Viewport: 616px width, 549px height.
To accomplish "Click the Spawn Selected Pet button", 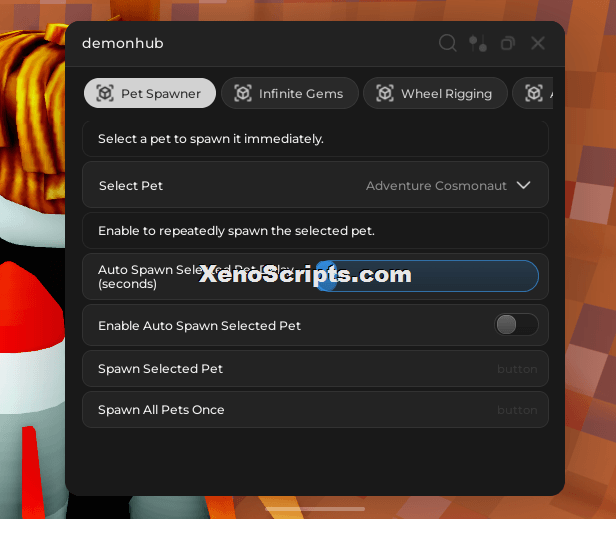I will point(315,369).
